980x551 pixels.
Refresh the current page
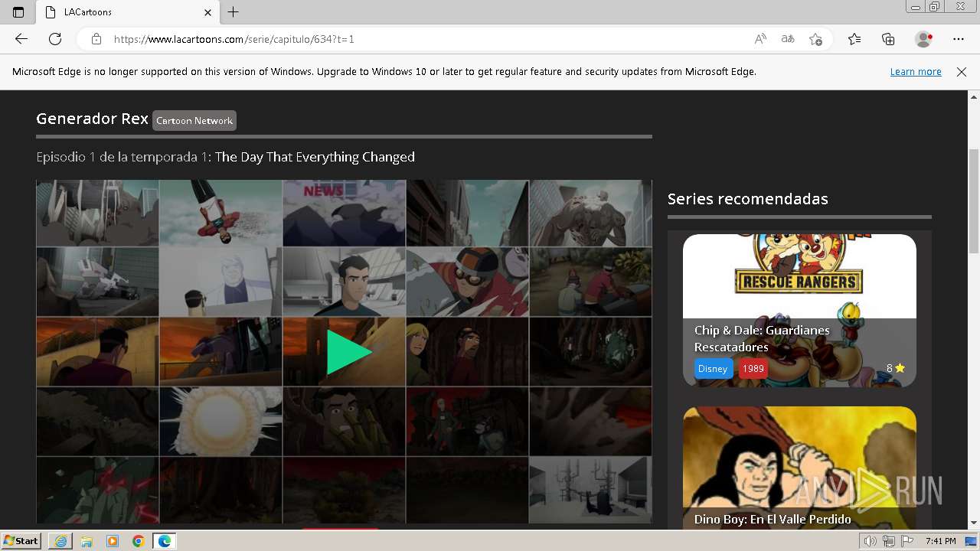(55, 39)
